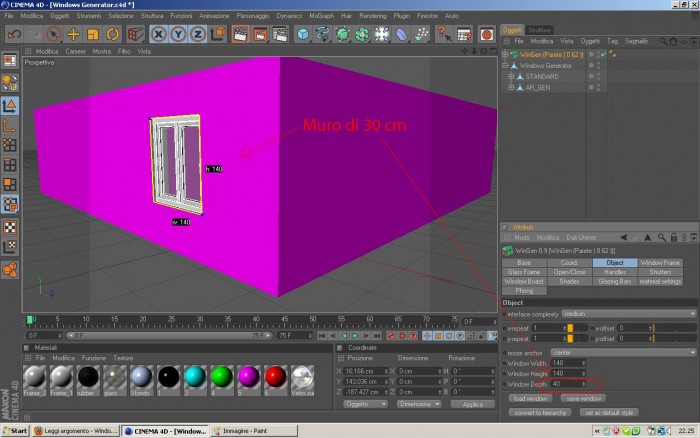Open the Shutters attribute tab
Viewport: 700px width, 438px height.
click(660, 272)
